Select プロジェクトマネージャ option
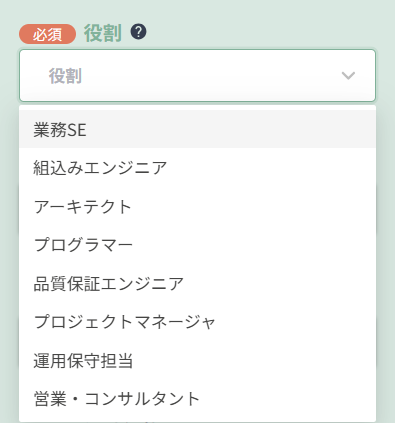 197,322
